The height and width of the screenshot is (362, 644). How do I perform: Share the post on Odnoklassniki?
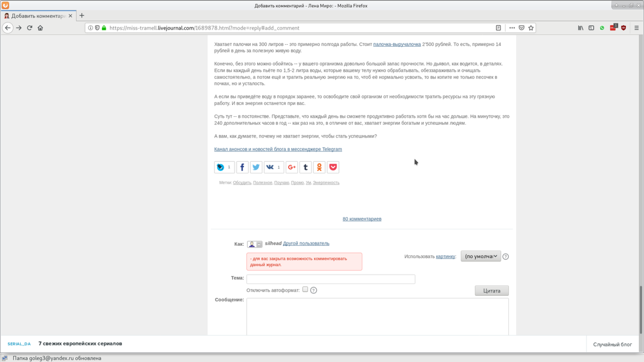pyautogui.click(x=319, y=167)
